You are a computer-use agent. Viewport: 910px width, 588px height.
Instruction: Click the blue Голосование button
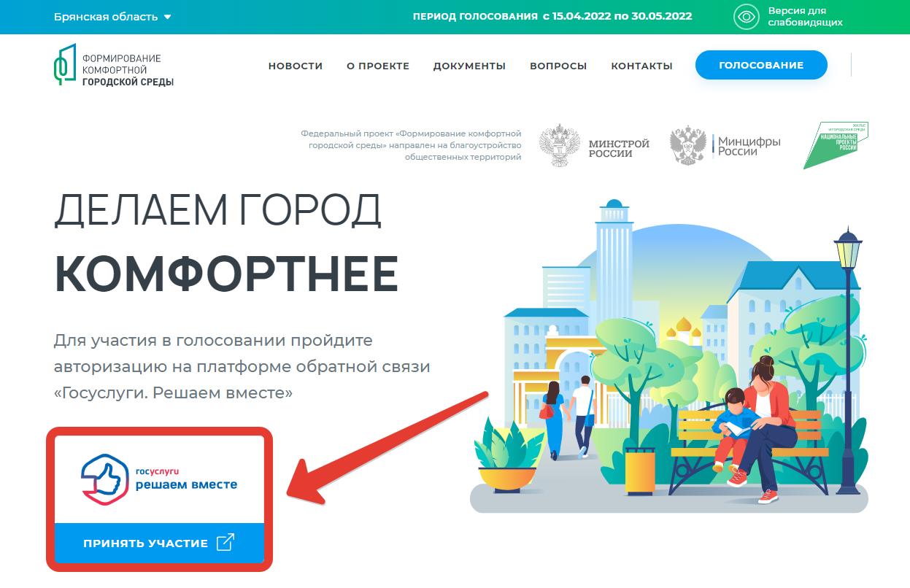pyautogui.click(x=761, y=65)
